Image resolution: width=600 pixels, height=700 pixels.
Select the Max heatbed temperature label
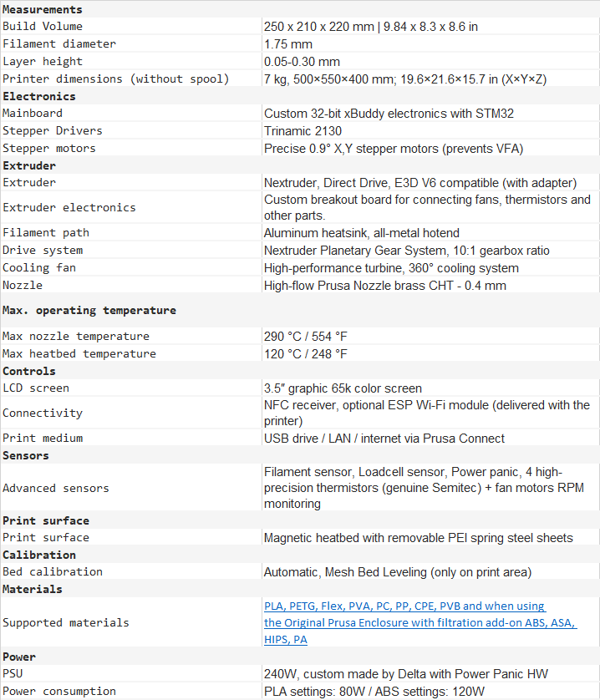click(x=79, y=353)
